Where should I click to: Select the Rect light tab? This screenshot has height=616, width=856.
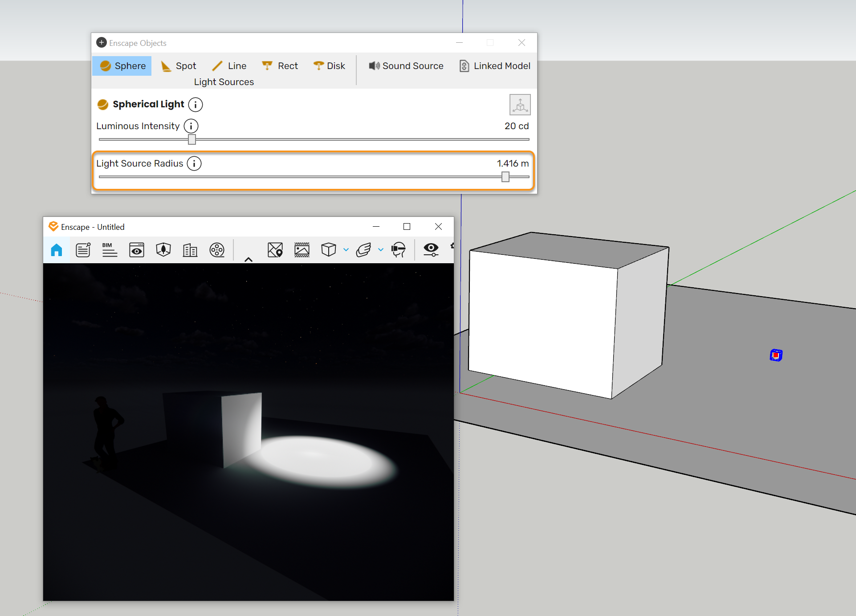(280, 66)
